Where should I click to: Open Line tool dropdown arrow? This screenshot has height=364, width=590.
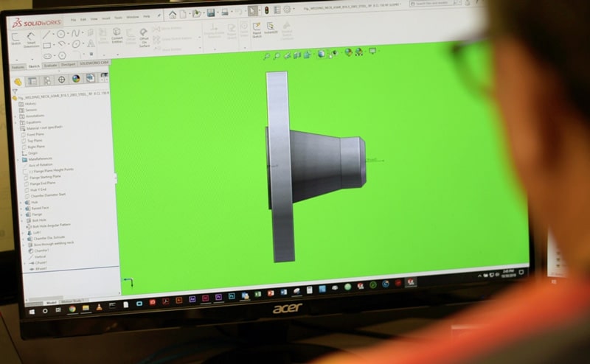[53, 35]
